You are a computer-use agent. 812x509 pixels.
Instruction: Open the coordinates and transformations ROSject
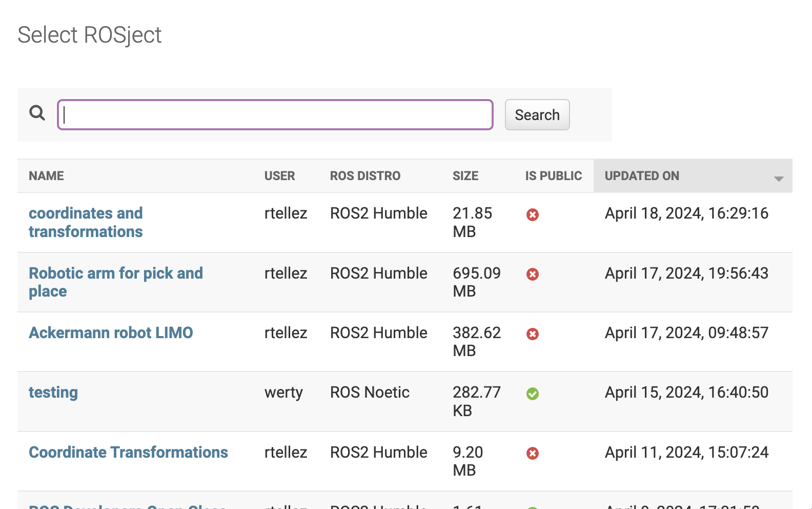(x=86, y=222)
